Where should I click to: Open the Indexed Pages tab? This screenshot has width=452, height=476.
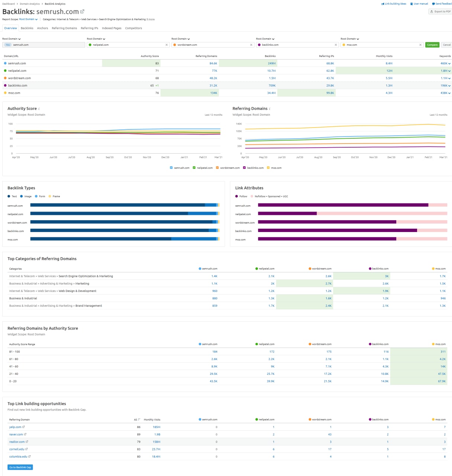(x=112, y=28)
